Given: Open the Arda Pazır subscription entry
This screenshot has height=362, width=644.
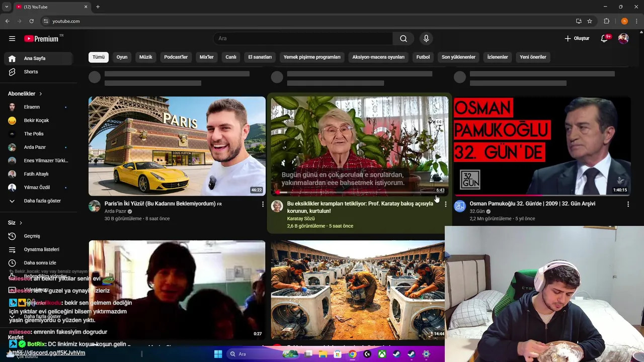Looking at the screenshot, I should coord(38,147).
